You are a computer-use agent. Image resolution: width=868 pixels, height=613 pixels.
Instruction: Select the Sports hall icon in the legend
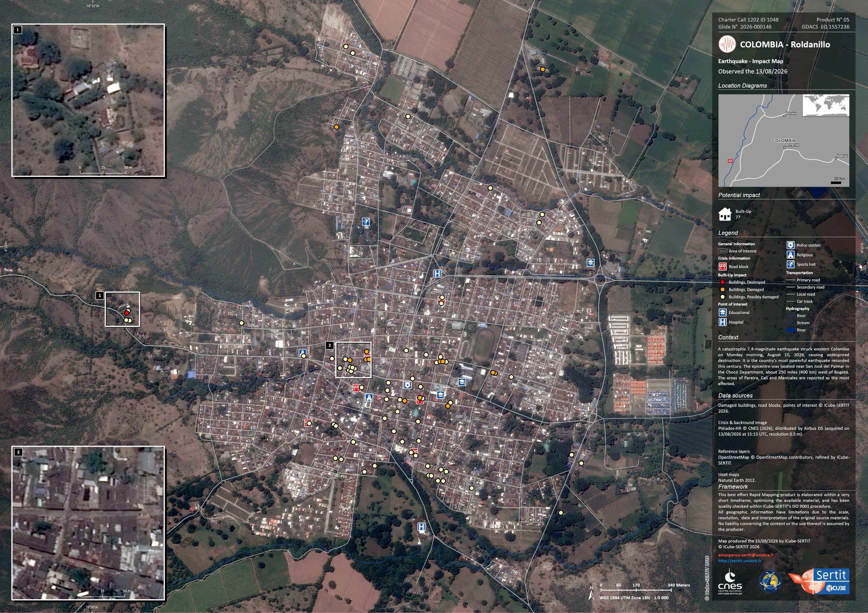coord(790,264)
